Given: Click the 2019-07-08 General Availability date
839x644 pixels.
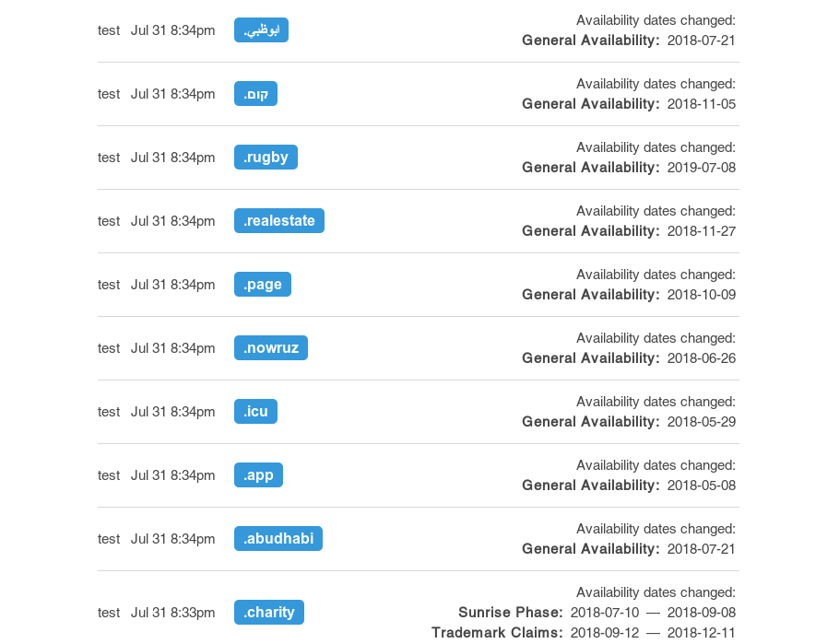Looking at the screenshot, I should pyautogui.click(x=702, y=168).
